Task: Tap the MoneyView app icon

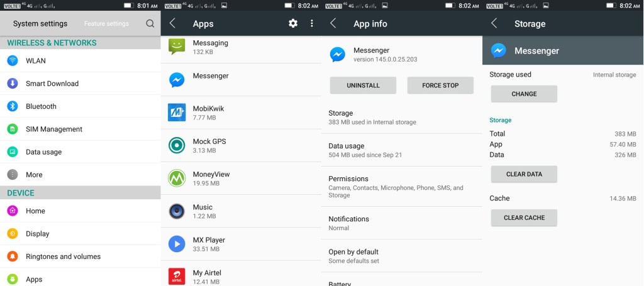Action: click(177, 178)
